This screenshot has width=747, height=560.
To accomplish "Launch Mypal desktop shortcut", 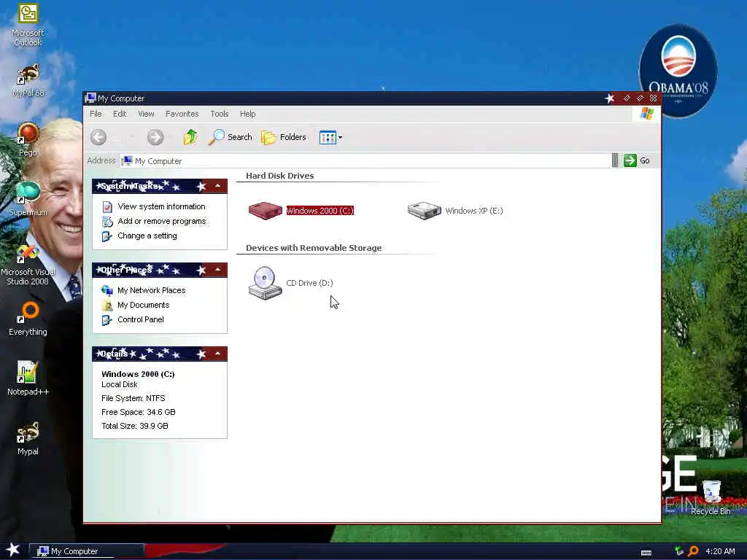I will coord(28,438).
